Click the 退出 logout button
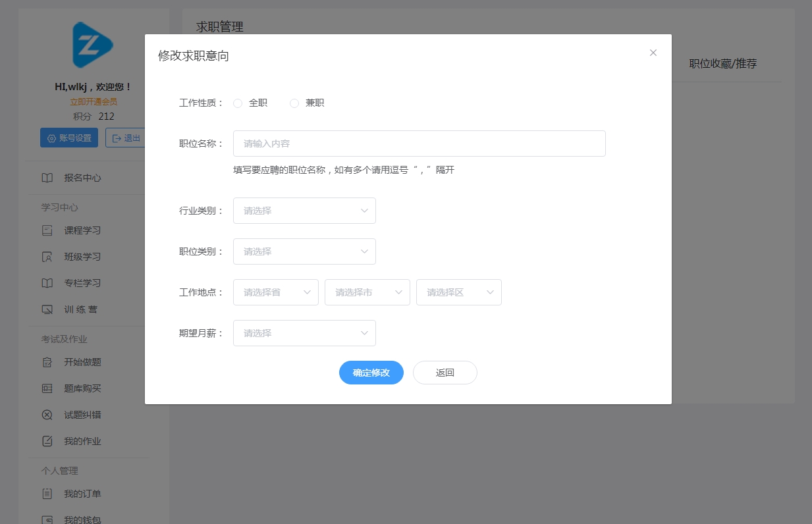Screen dimensions: 812x524 [x=125, y=138]
